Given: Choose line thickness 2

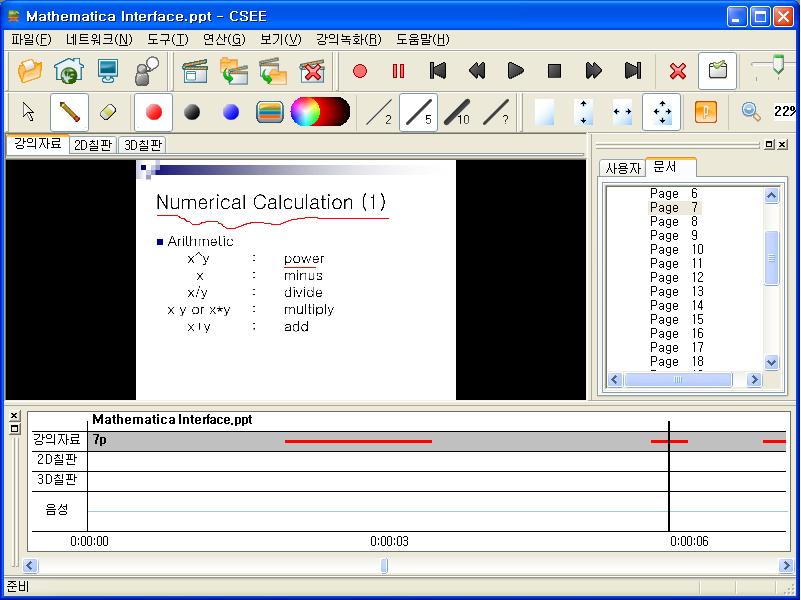Looking at the screenshot, I should (379, 112).
